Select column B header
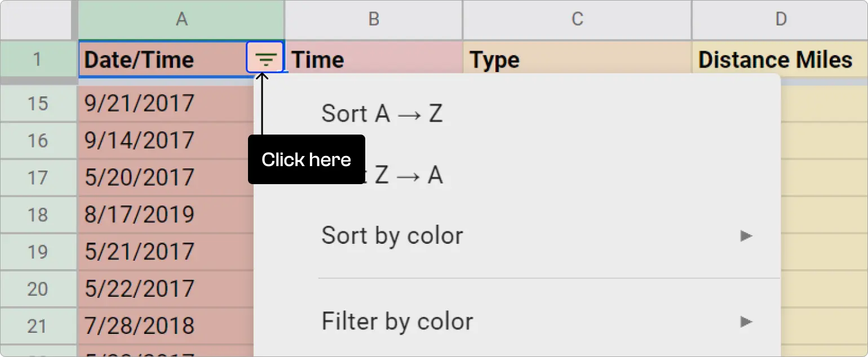The height and width of the screenshot is (357, 868). [374, 19]
